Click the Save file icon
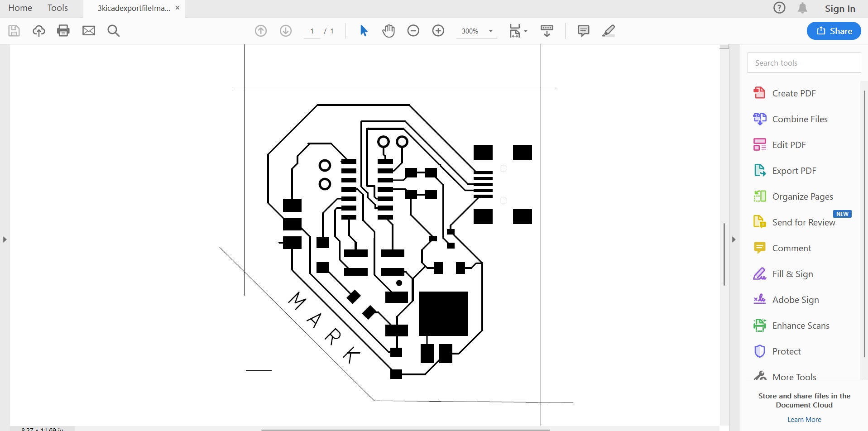This screenshot has width=868, height=431. tap(14, 31)
